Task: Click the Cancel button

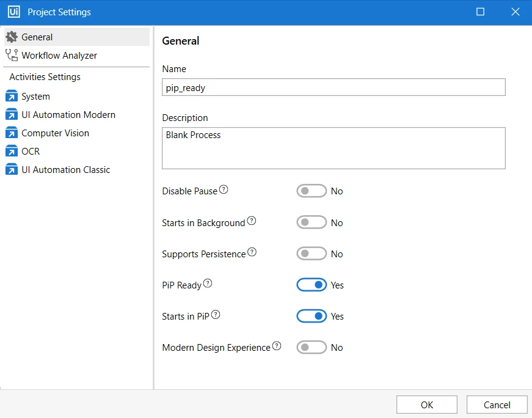Action: (497, 405)
